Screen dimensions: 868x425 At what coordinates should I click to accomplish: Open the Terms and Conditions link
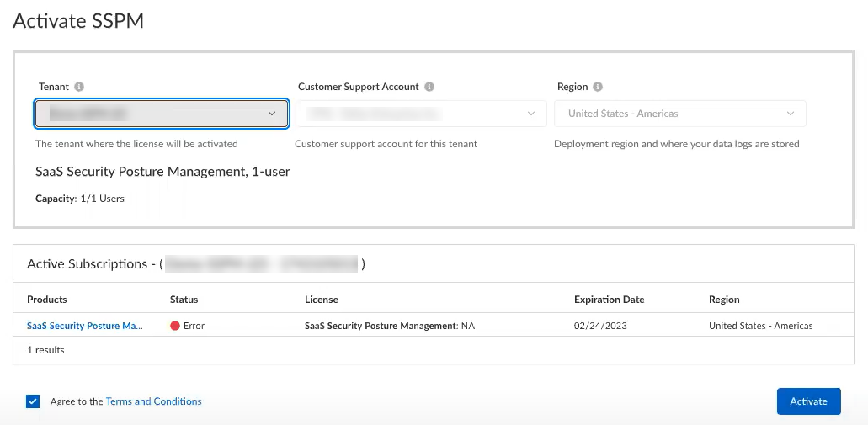click(153, 401)
